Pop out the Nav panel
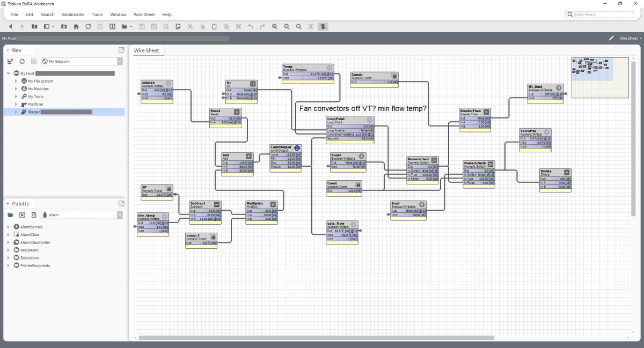644x348 pixels. pyautogui.click(x=121, y=49)
